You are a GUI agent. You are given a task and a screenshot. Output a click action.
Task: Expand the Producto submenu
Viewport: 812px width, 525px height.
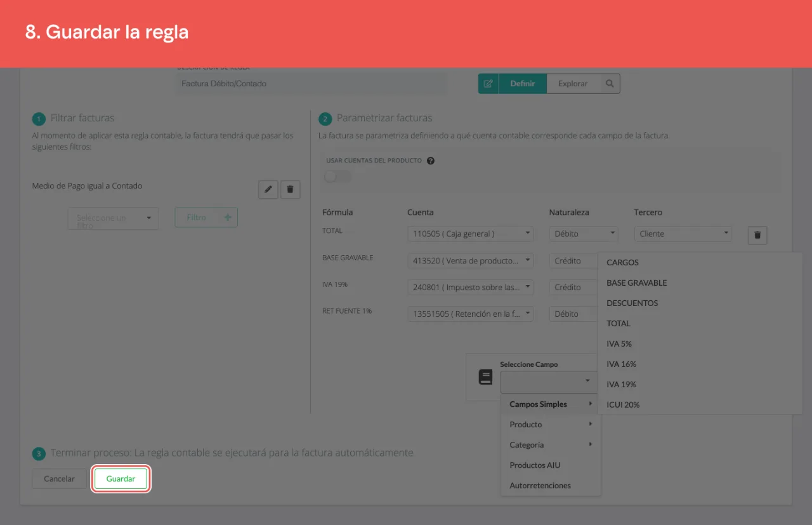pos(551,425)
